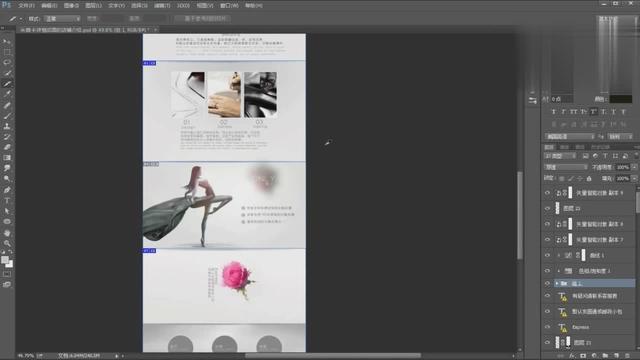This screenshot has height=360, width=640.
Task: Click the layer style fx icon
Action: coord(571,356)
